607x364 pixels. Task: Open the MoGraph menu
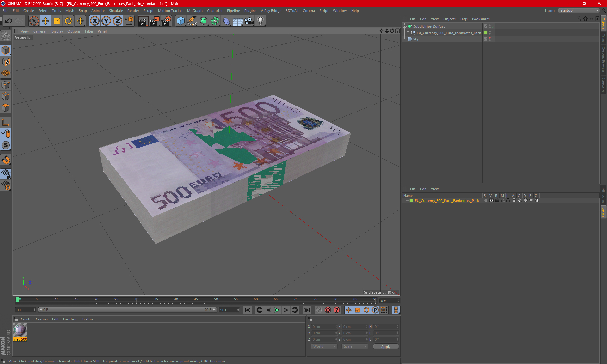pos(195,11)
